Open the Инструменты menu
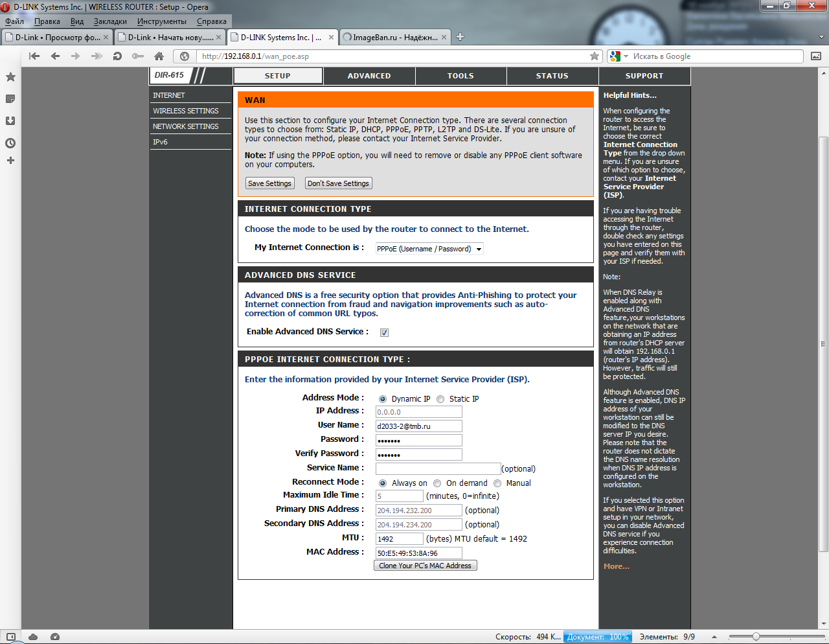The image size is (829, 644). tap(162, 21)
